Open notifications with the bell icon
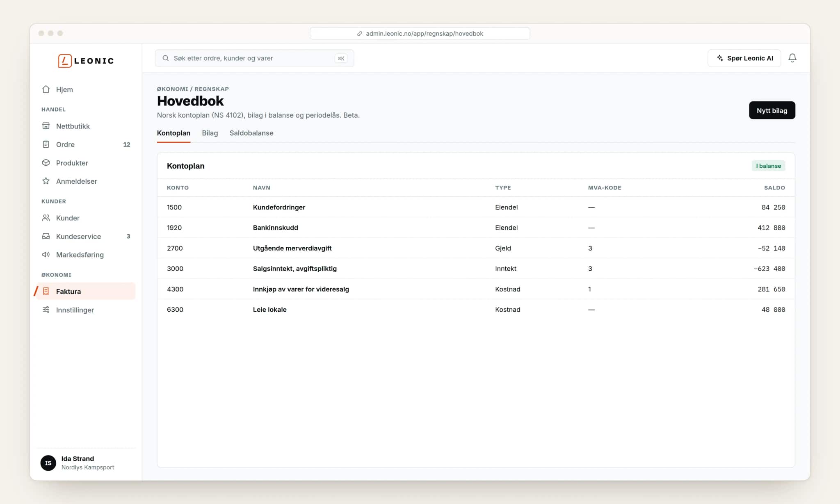Screen dimensions: 840x504 [x=792, y=58]
